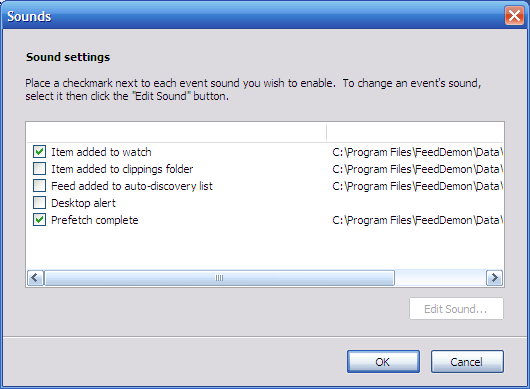This screenshot has width=530, height=389.
Task: Close the Sounds dialog with X
Action: point(514,16)
